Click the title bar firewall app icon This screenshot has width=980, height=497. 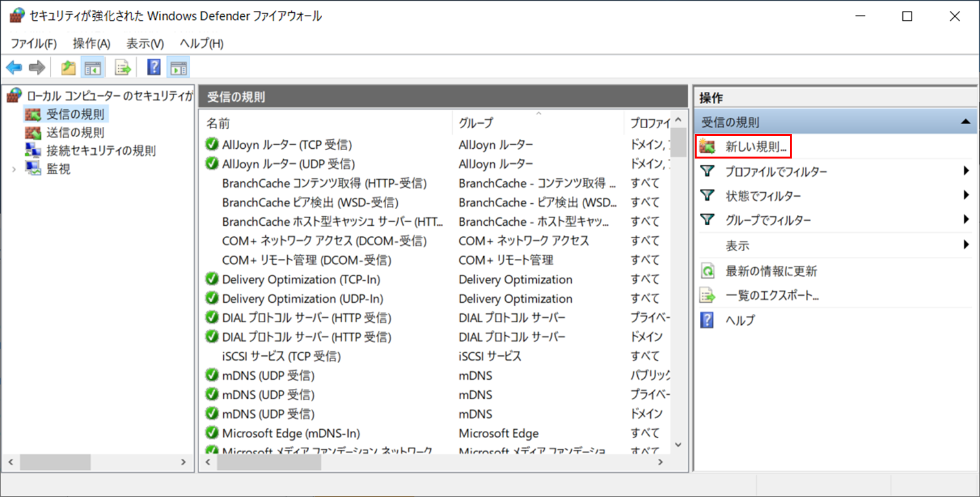pos(17,16)
